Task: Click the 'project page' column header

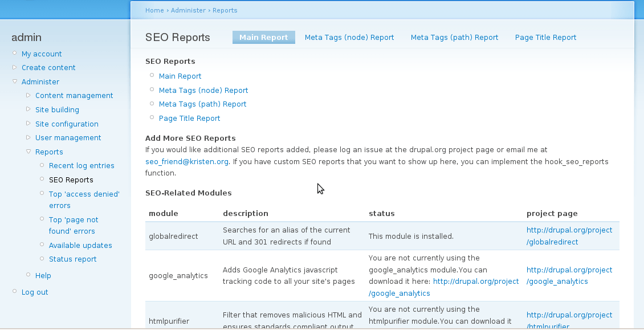Action: [552, 213]
